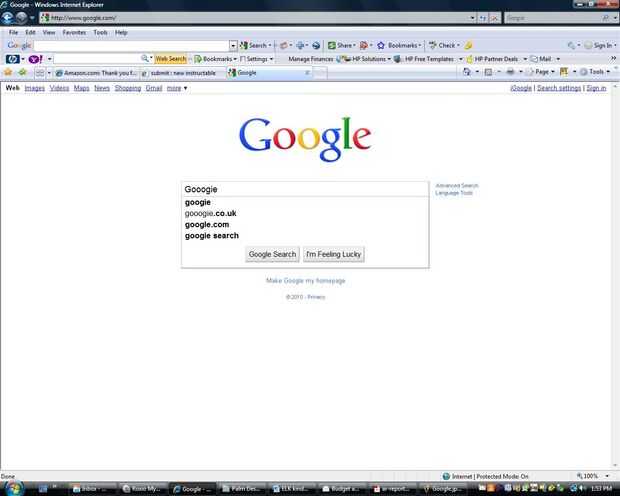
Task: Click the Gmail link
Action: coord(154,88)
